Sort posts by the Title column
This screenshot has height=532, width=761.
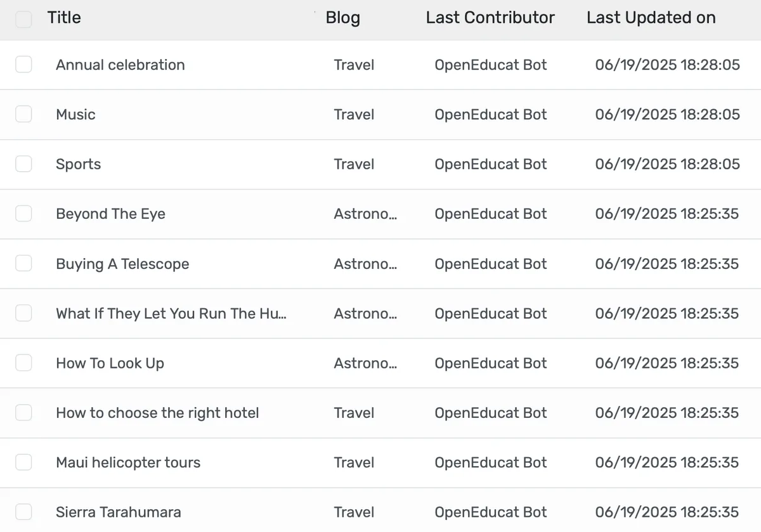63,18
